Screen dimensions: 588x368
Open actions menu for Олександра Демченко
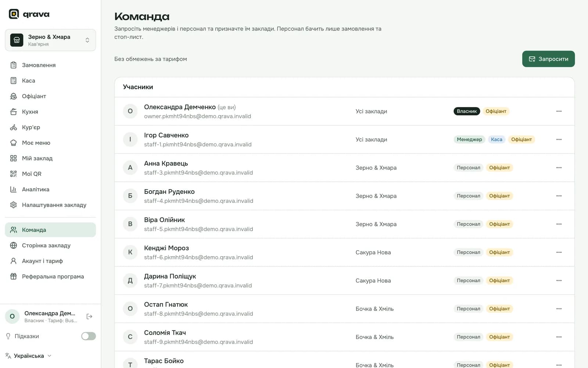(x=559, y=111)
